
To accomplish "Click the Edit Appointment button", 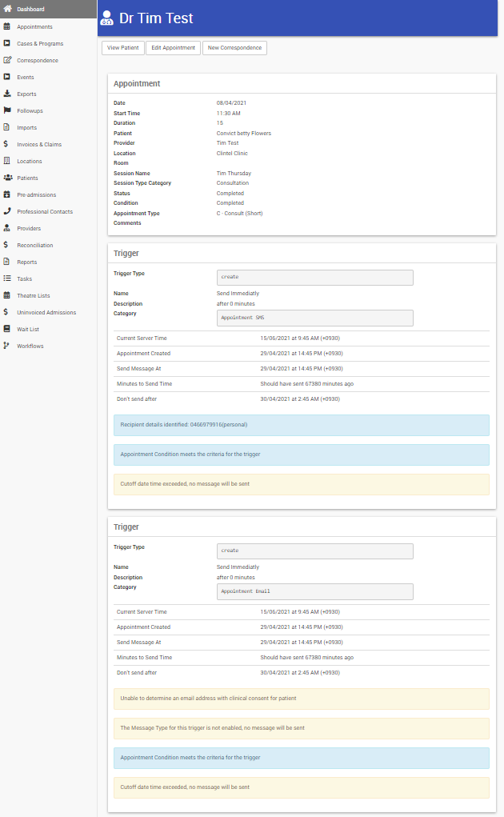I will 174,48.
